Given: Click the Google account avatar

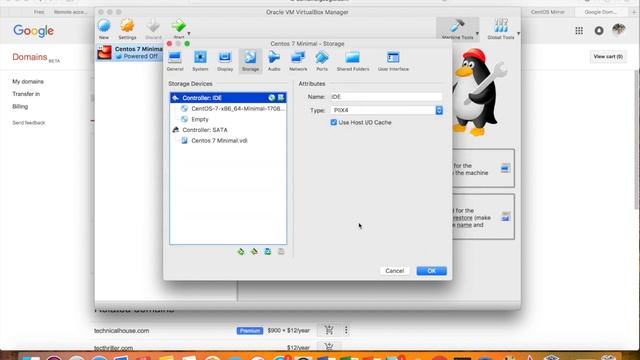Looking at the screenshot, I should coord(619,30).
